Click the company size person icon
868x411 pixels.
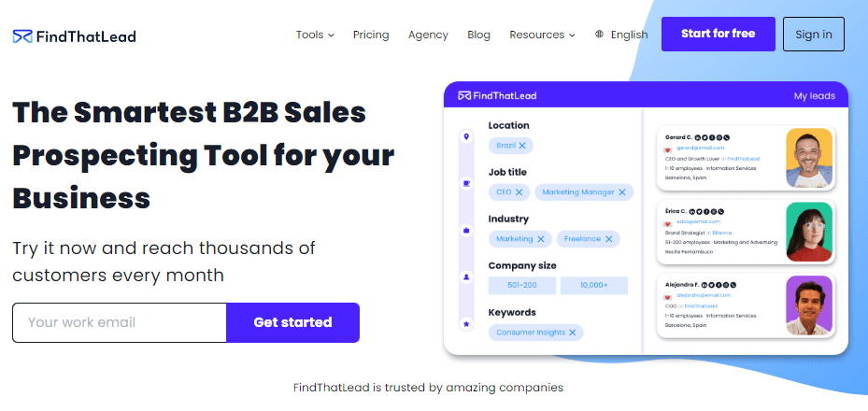466,276
